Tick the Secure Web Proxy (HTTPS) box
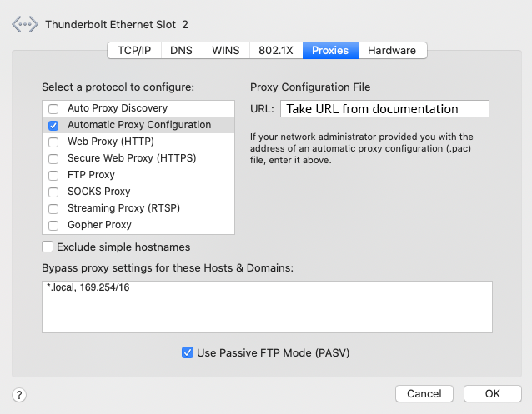Image resolution: width=532 pixels, height=414 pixels. tap(53, 158)
